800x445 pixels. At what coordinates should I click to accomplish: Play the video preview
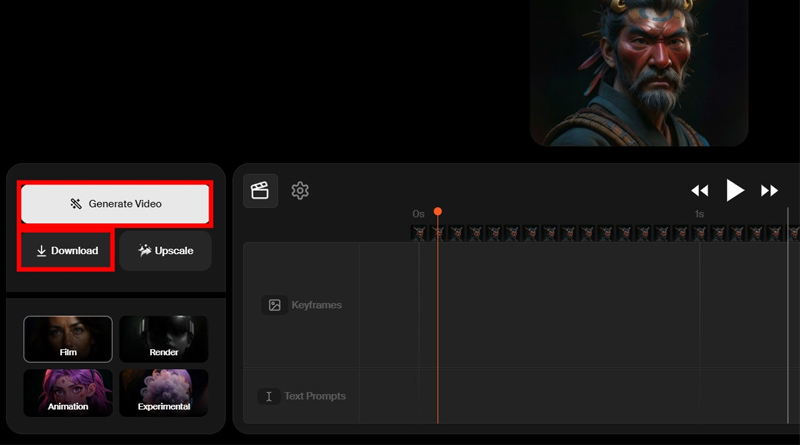click(x=735, y=190)
